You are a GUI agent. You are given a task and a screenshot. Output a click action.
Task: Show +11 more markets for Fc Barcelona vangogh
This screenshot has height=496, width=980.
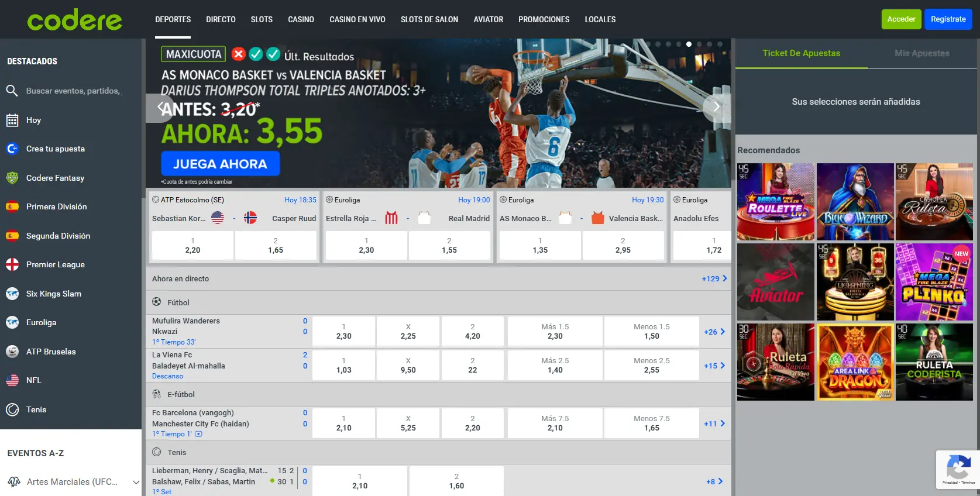point(714,423)
